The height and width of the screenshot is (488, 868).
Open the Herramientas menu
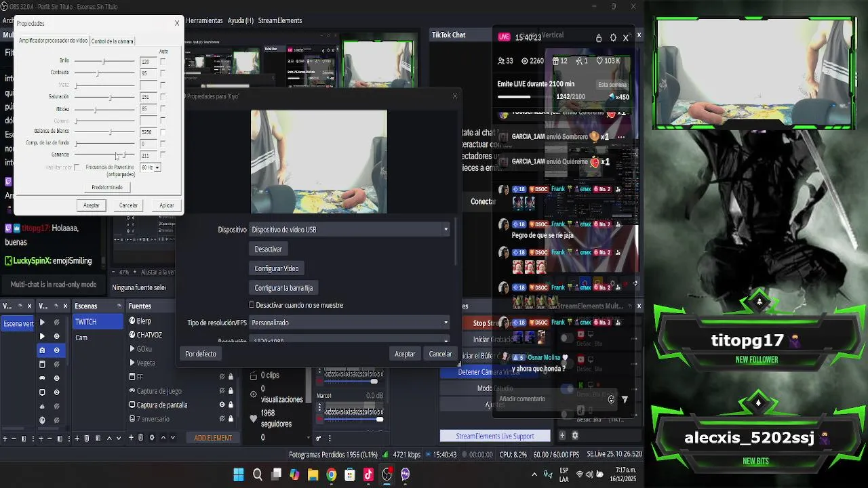point(204,21)
